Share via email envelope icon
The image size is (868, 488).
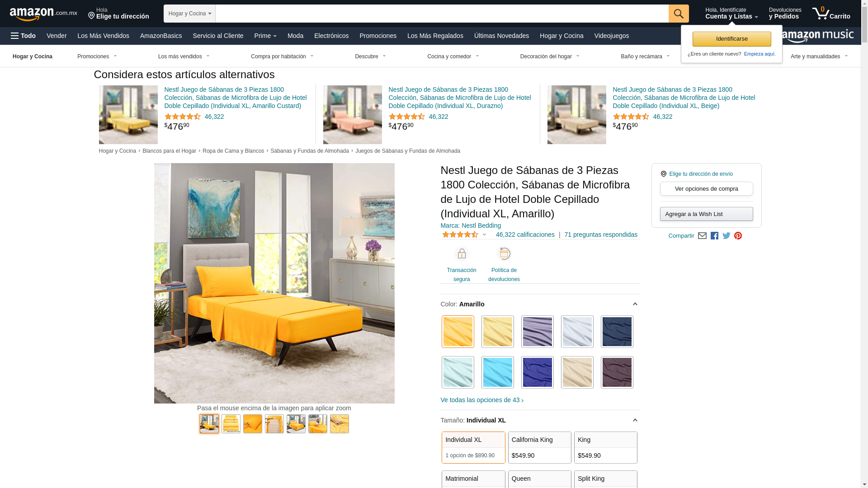(702, 236)
